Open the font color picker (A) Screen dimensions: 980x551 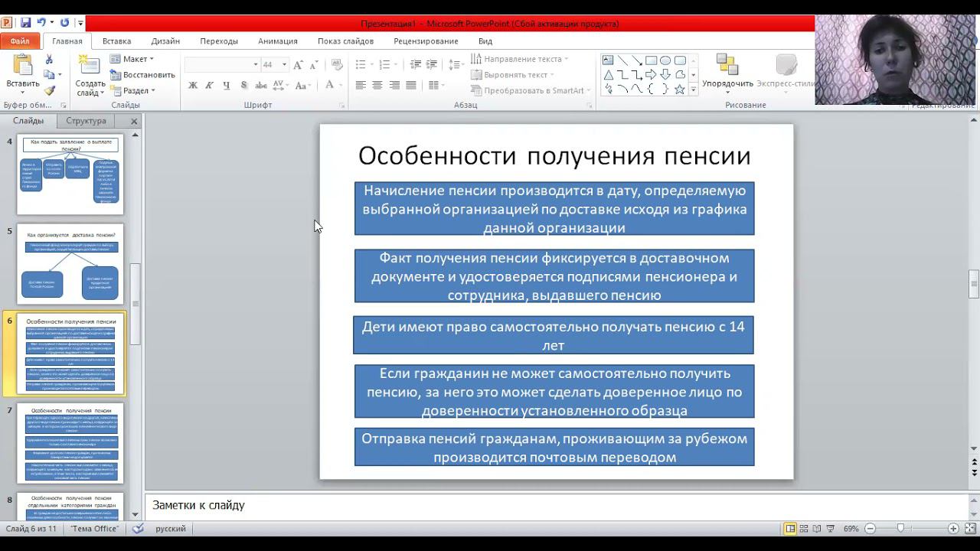click(330, 85)
